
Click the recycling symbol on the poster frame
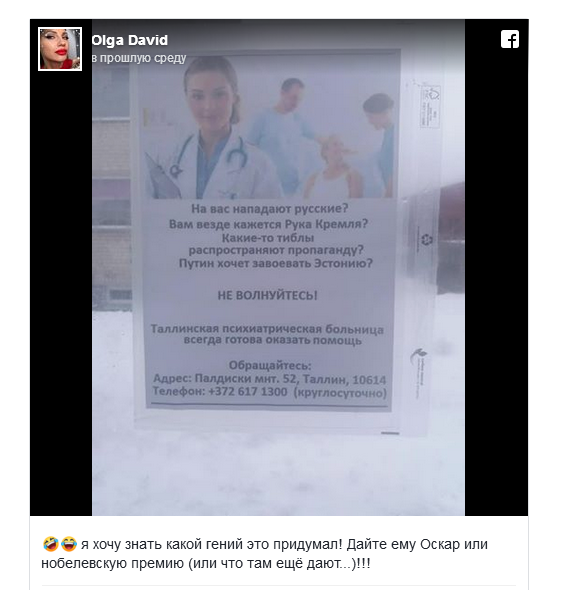coord(427,240)
